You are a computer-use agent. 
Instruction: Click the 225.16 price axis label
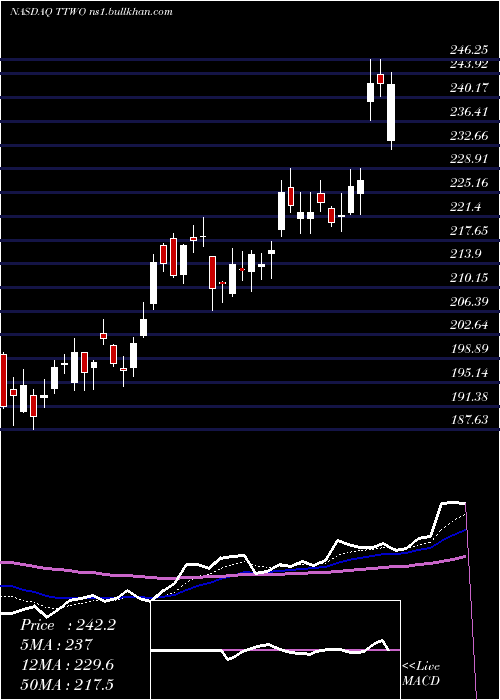[468, 183]
